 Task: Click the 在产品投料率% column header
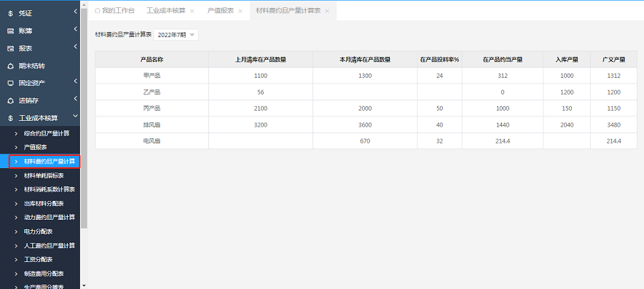pyautogui.click(x=439, y=60)
